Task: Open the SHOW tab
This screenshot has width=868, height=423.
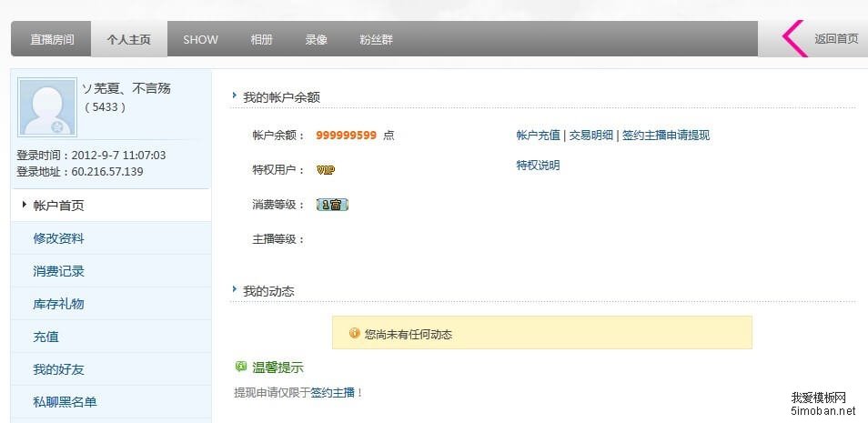Action: pyautogui.click(x=200, y=40)
